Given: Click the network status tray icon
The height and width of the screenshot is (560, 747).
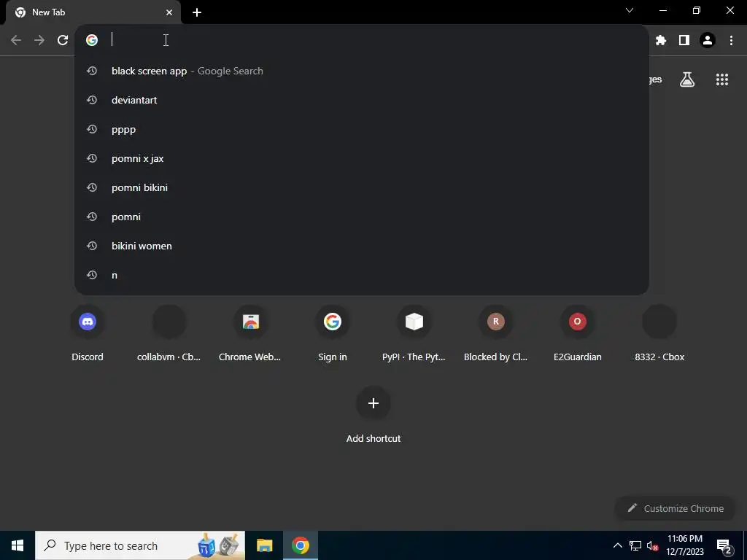Looking at the screenshot, I should [x=635, y=545].
